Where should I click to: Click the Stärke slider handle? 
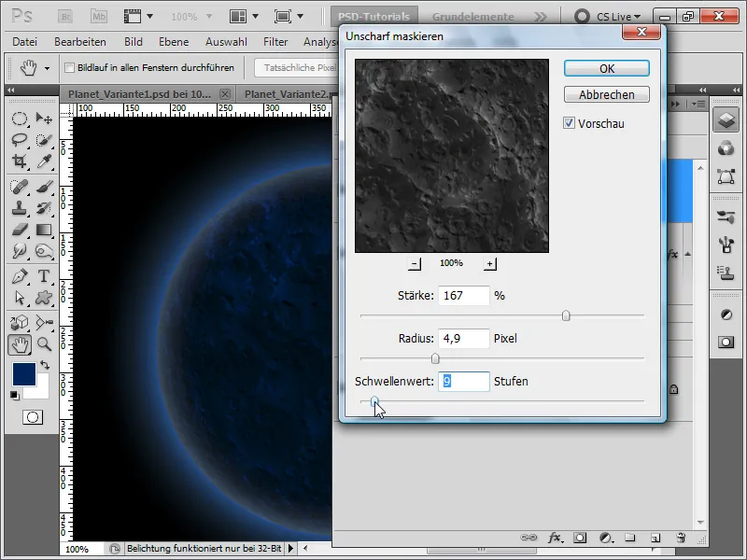tap(566, 315)
